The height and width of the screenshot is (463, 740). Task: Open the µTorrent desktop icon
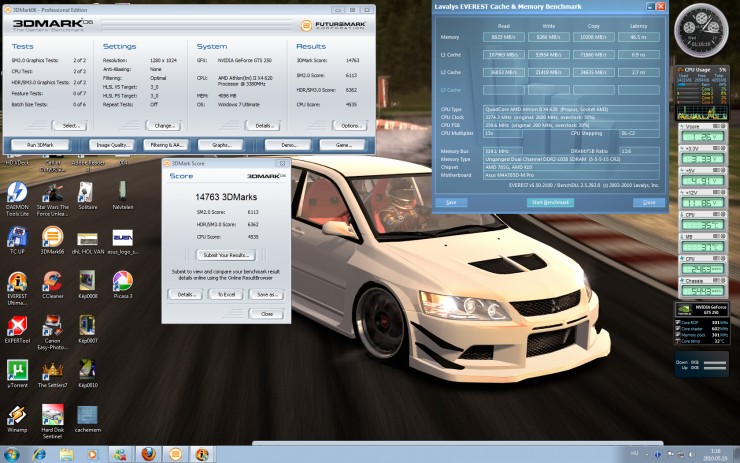point(17,367)
